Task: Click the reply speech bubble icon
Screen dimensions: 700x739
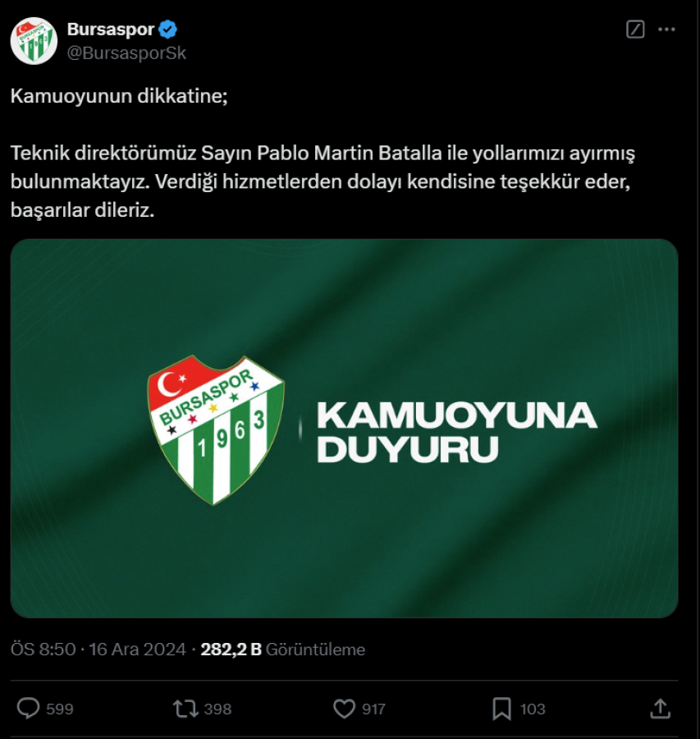Action: click(29, 708)
